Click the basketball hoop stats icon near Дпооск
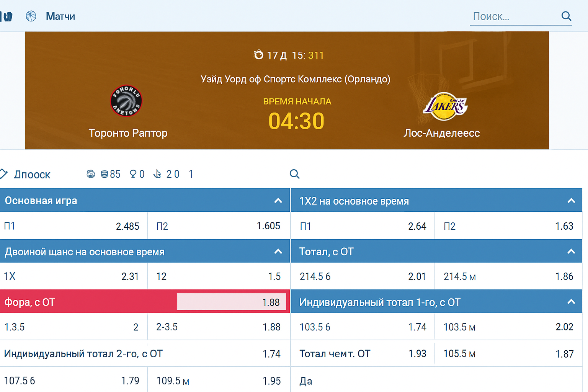 coord(91,174)
